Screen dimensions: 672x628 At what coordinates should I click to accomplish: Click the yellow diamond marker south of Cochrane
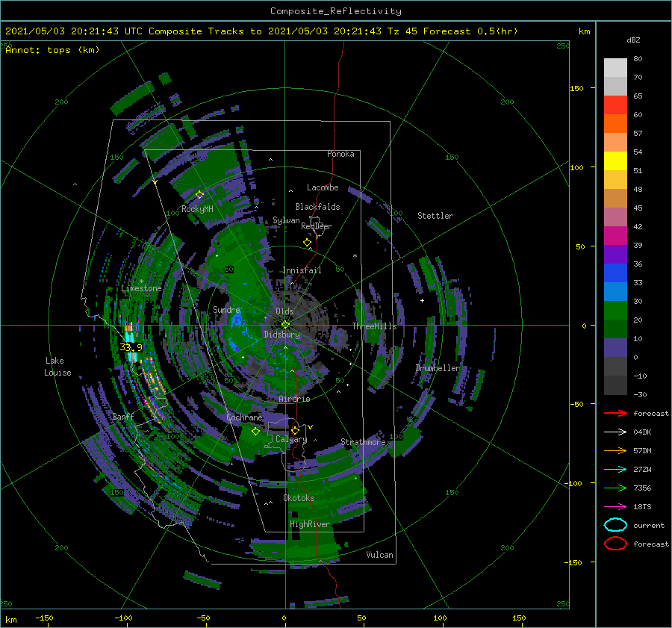255,432
